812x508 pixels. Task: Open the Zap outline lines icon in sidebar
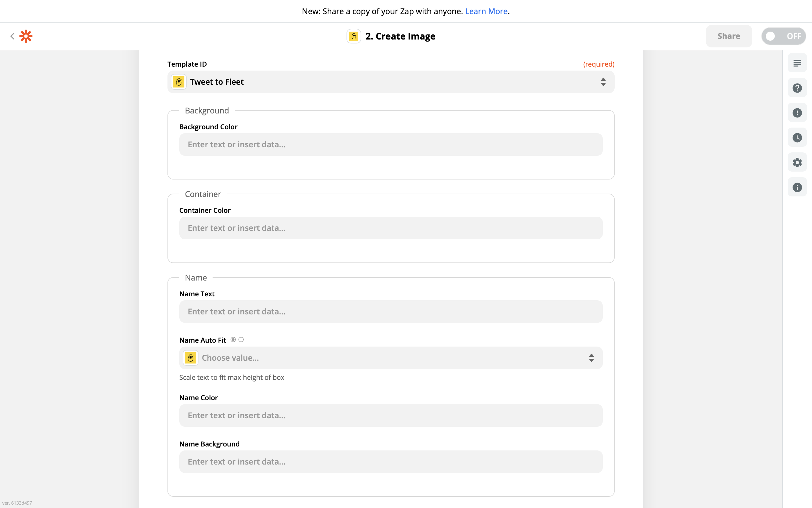tap(797, 63)
